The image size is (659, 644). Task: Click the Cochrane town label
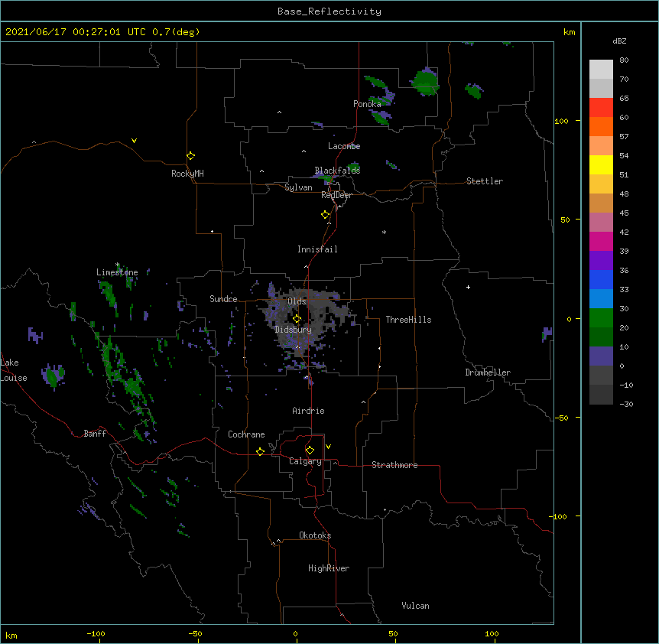[246, 434]
